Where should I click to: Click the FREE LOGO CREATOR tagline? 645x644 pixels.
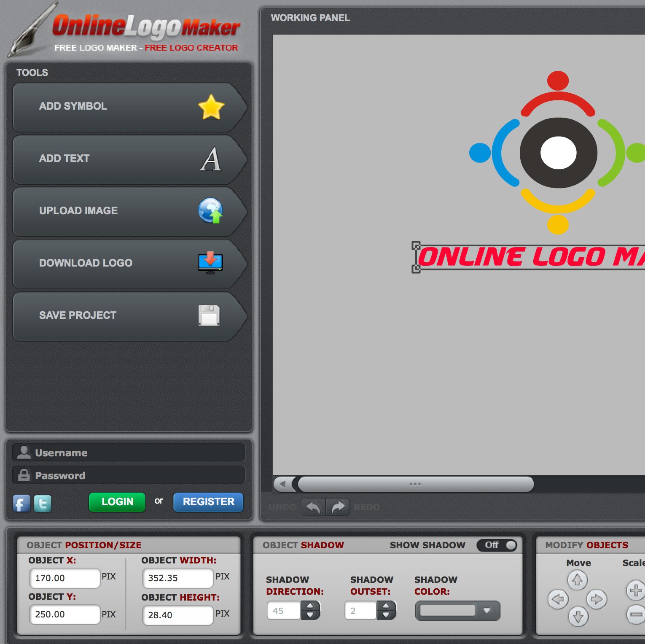click(191, 48)
